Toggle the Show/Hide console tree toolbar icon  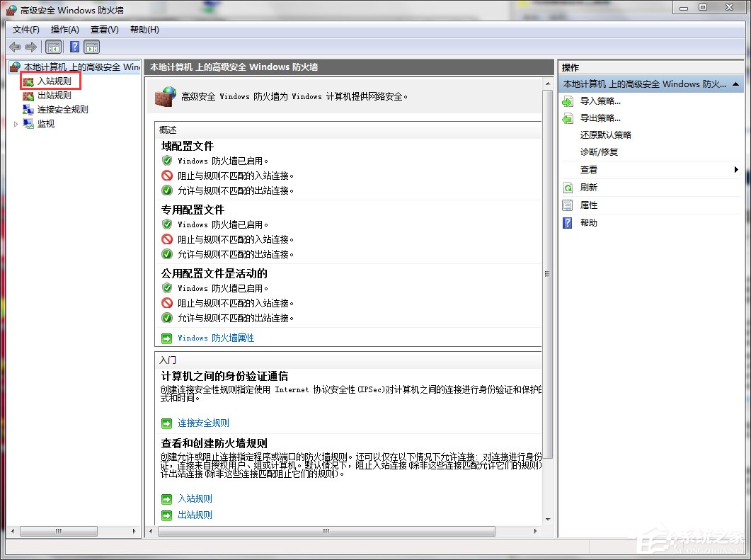click(x=53, y=47)
